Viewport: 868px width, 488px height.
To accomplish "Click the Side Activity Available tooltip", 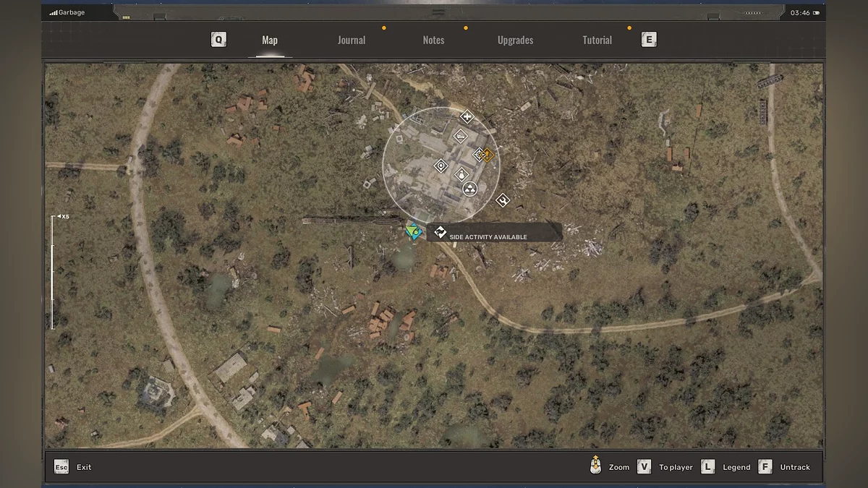I will pyautogui.click(x=494, y=232).
